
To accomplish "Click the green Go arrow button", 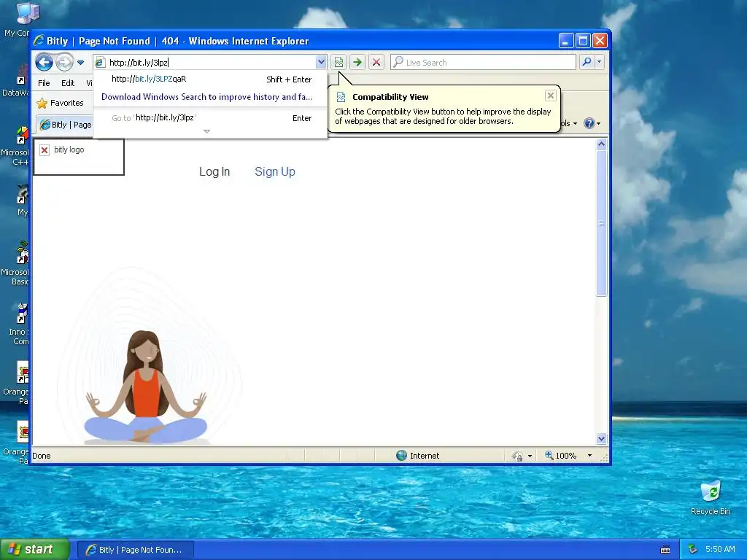I will (x=357, y=63).
